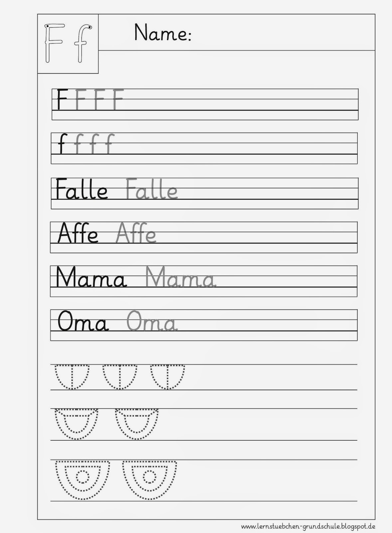Click the gray tracing word Oma

pos(152,322)
